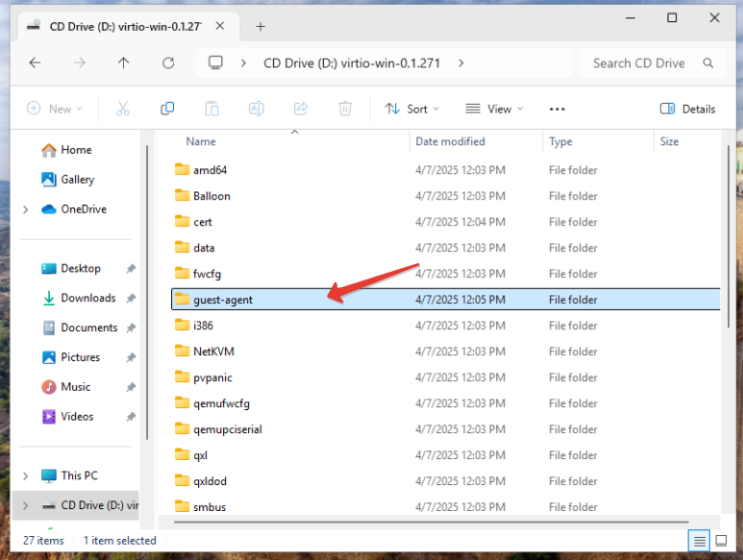This screenshot has width=743, height=560.
Task: Expand the OneDrive tree node
Action: tap(26, 209)
